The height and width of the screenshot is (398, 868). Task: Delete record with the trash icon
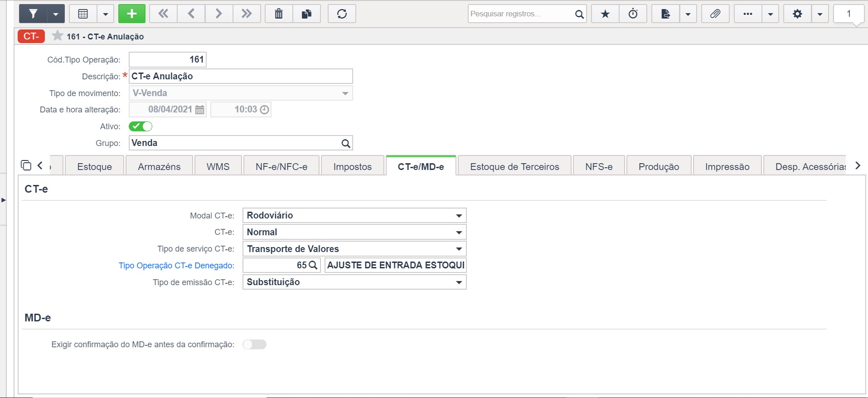[x=279, y=14]
